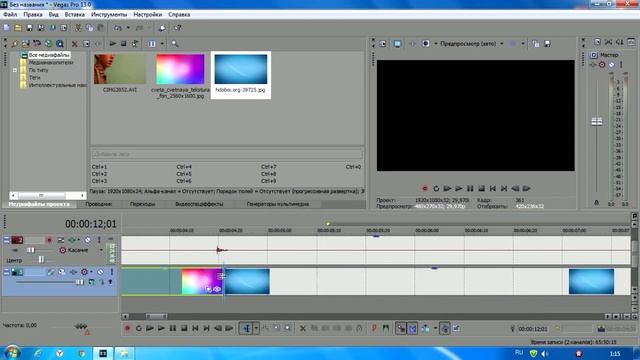Click the timeline record button
This screenshot has height=360, width=640.
(x=127, y=328)
